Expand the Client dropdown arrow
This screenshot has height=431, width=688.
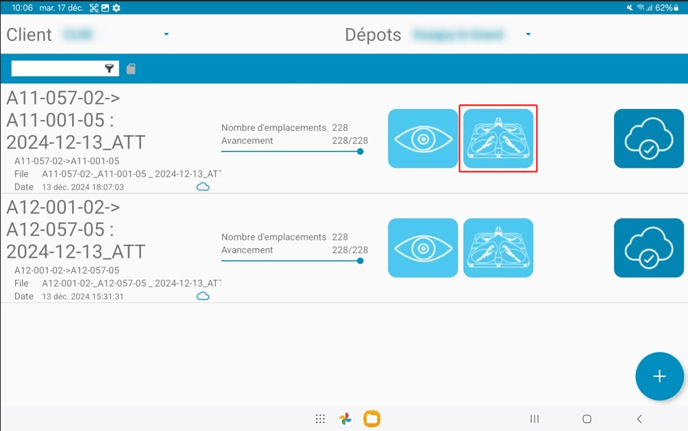click(166, 35)
